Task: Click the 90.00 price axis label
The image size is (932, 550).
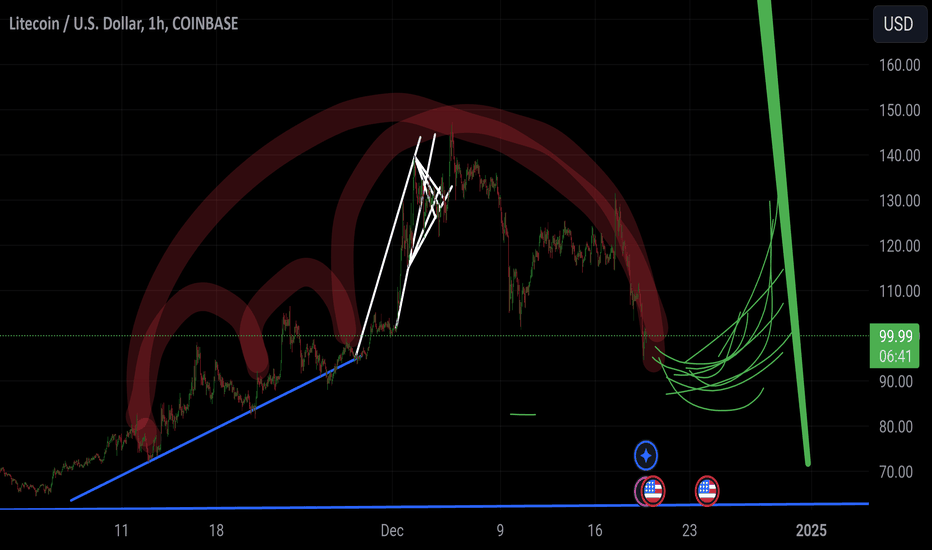Action: (896, 381)
